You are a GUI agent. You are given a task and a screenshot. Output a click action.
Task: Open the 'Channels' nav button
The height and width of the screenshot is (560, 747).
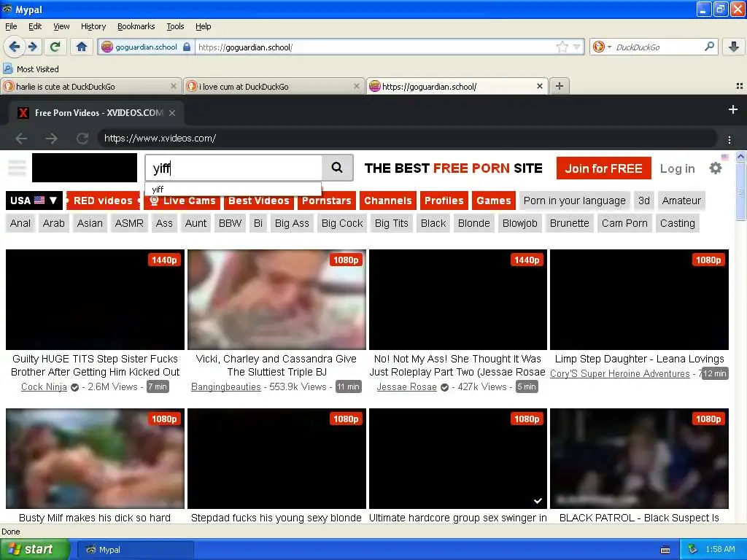(388, 201)
